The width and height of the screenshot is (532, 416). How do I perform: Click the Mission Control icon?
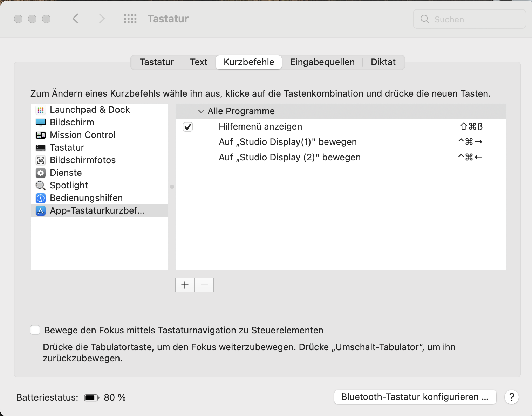click(x=41, y=135)
